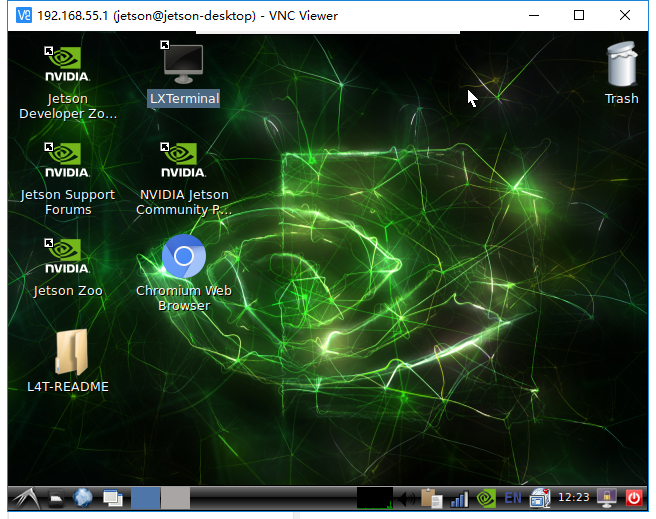Launch the Chromium Web Browser icon
This screenshot has width=656, height=519.
tap(184, 273)
